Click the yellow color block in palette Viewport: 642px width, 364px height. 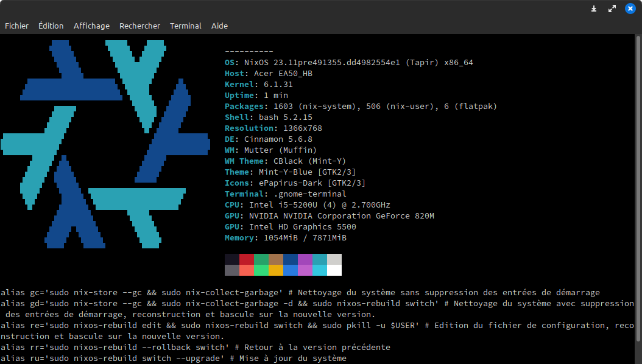coord(276,270)
